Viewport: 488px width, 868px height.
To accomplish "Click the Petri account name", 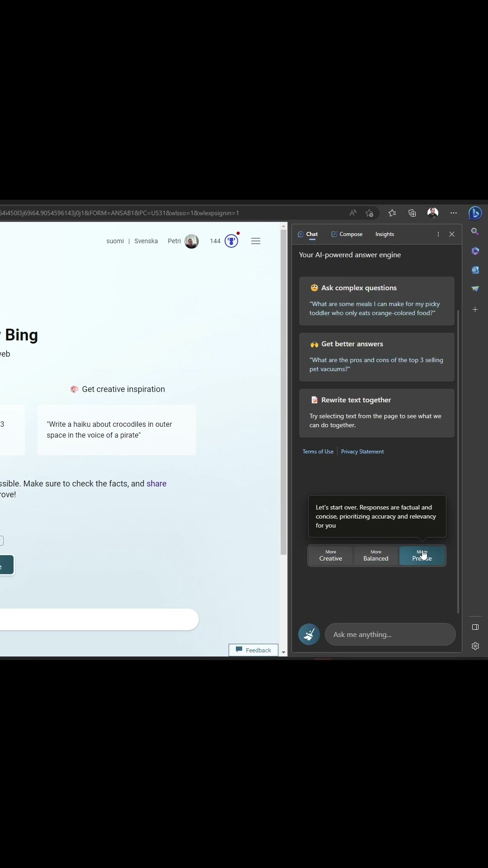I will (174, 241).
